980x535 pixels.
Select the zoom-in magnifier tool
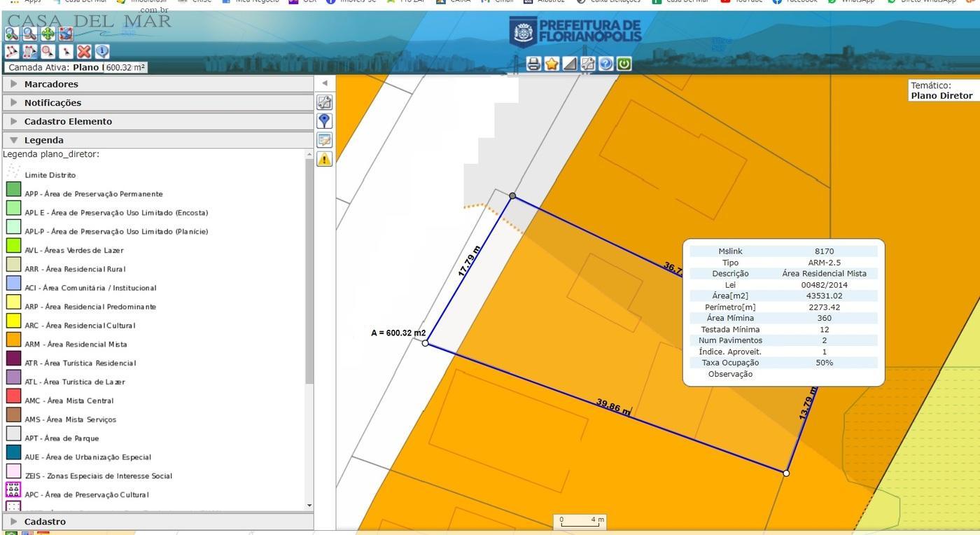click(12, 34)
